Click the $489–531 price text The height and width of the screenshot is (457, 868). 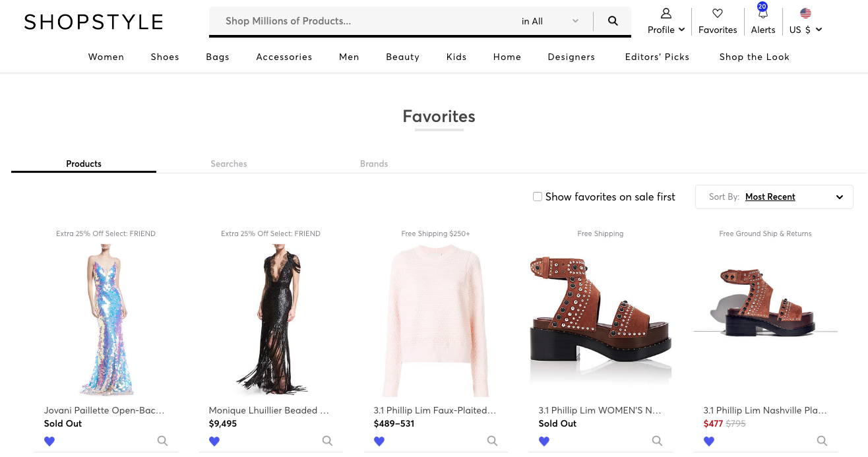(x=394, y=423)
